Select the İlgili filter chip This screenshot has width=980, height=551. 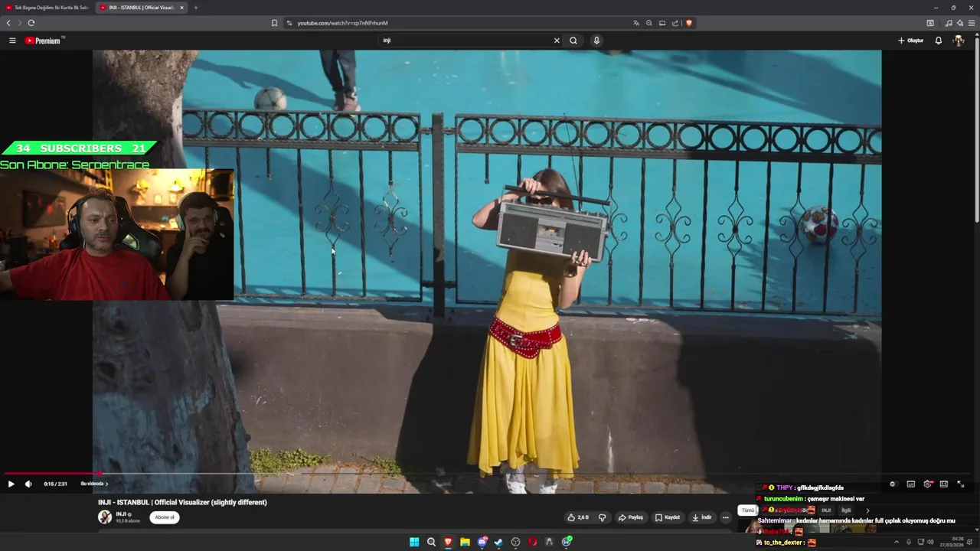(x=846, y=510)
